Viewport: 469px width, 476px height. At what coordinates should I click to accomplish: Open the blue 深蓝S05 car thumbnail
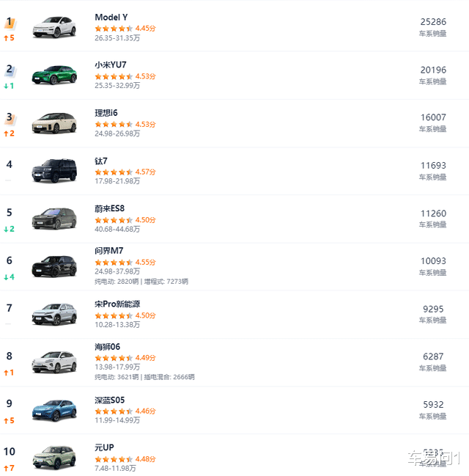coord(53,409)
